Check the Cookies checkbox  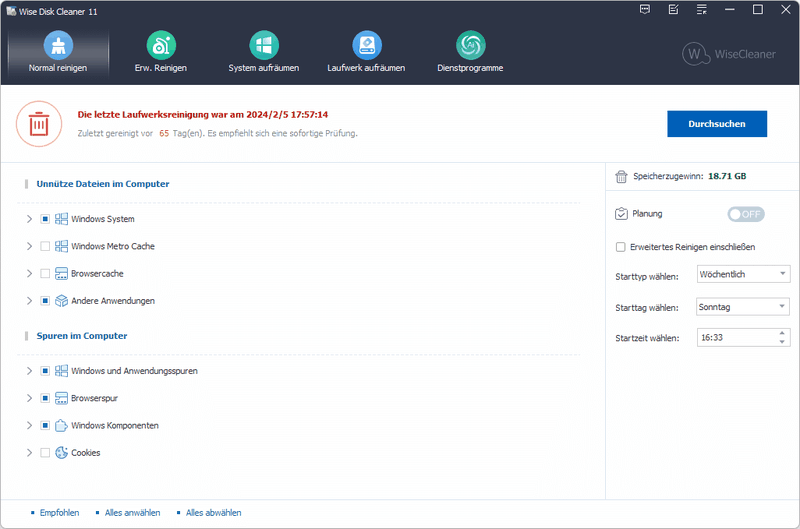[45, 452]
